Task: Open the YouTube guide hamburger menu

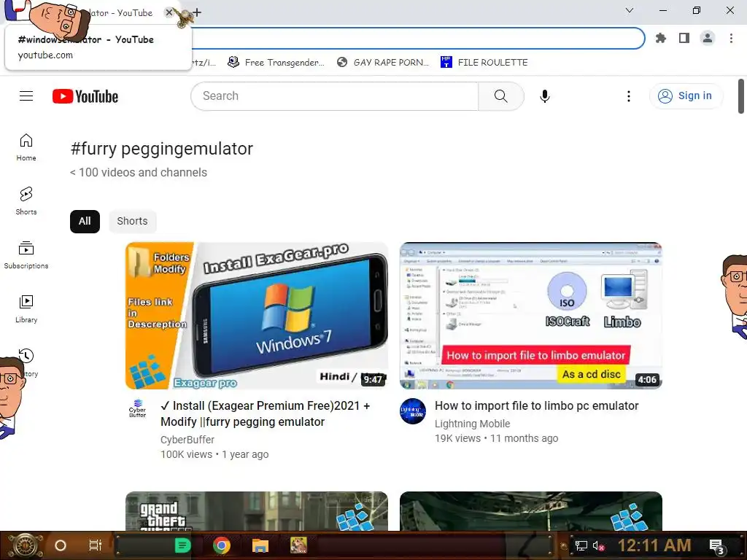Action: tap(26, 96)
